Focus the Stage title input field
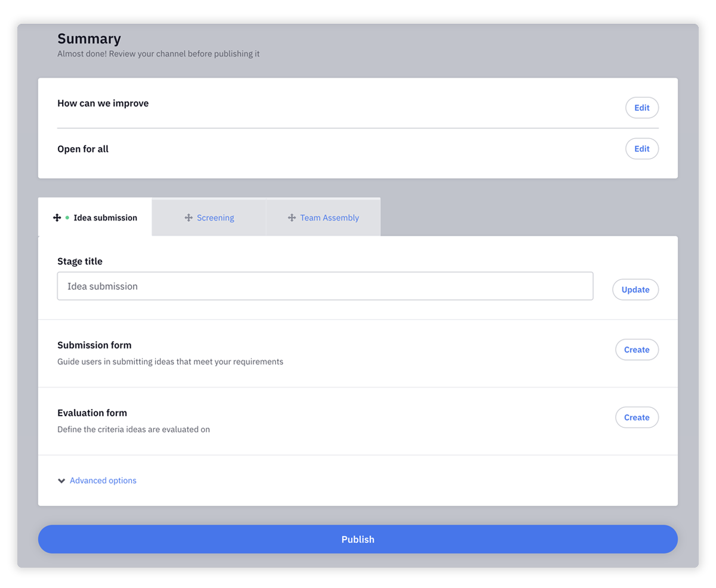 coord(325,286)
